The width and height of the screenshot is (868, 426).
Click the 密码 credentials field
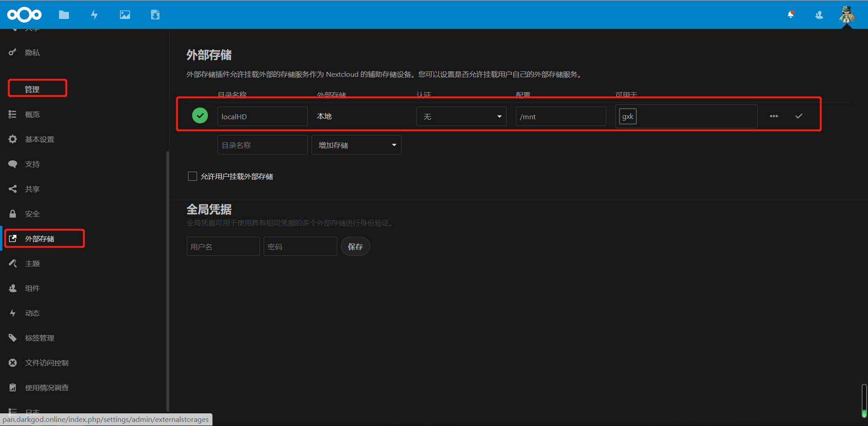[300, 247]
